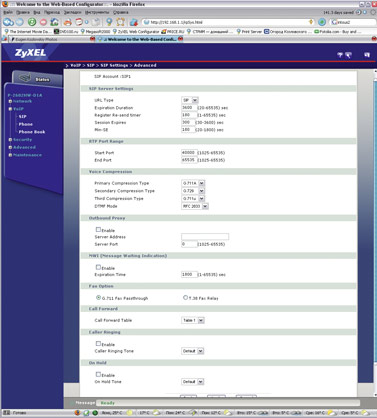This screenshot has height=418, width=377.
Task: Open the Phone Book sidebar item
Action: pos(32,132)
